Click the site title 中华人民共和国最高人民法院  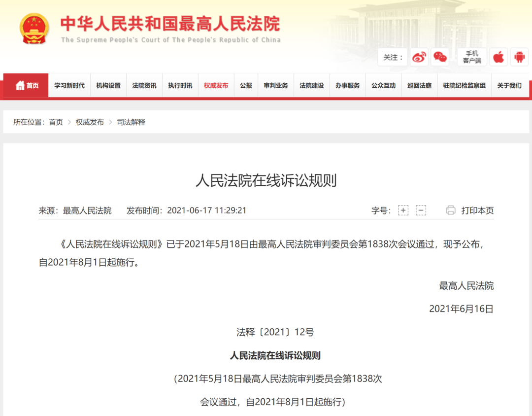click(x=170, y=24)
